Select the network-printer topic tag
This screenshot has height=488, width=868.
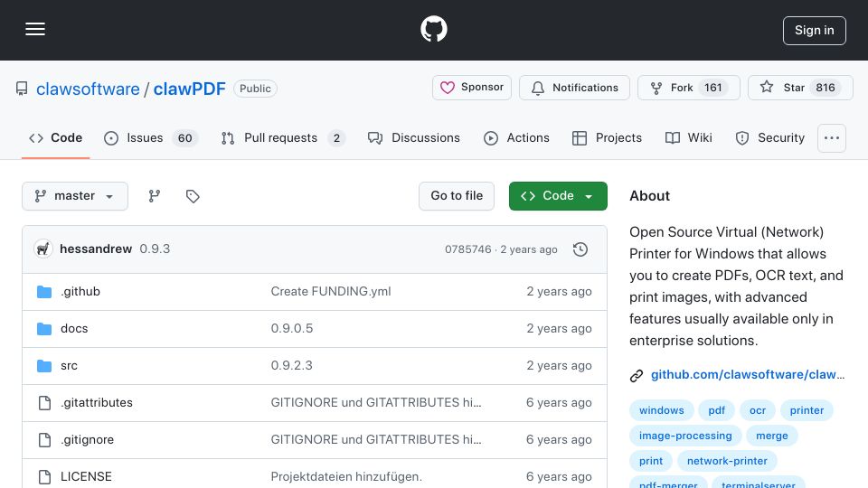pyautogui.click(x=727, y=462)
